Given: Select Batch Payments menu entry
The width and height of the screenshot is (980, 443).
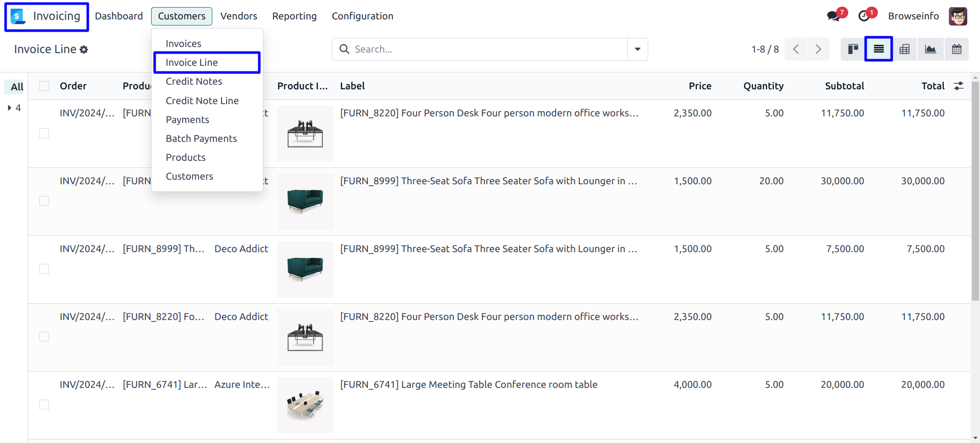Looking at the screenshot, I should (201, 138).
